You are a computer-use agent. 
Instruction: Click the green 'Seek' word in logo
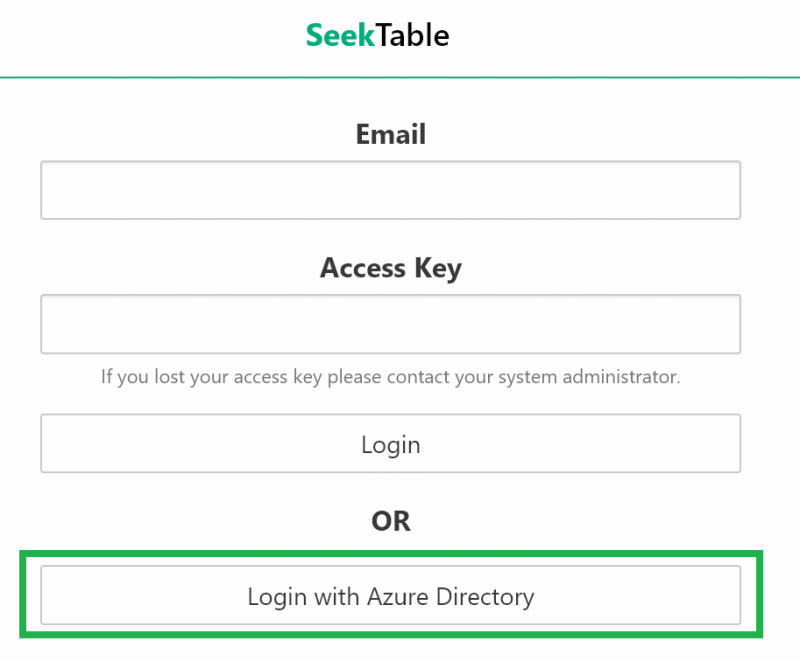tap(340, 36)
